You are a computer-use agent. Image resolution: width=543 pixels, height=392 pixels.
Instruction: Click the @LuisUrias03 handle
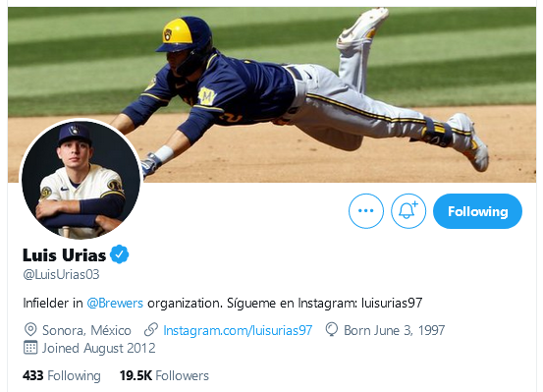[61, 274]
